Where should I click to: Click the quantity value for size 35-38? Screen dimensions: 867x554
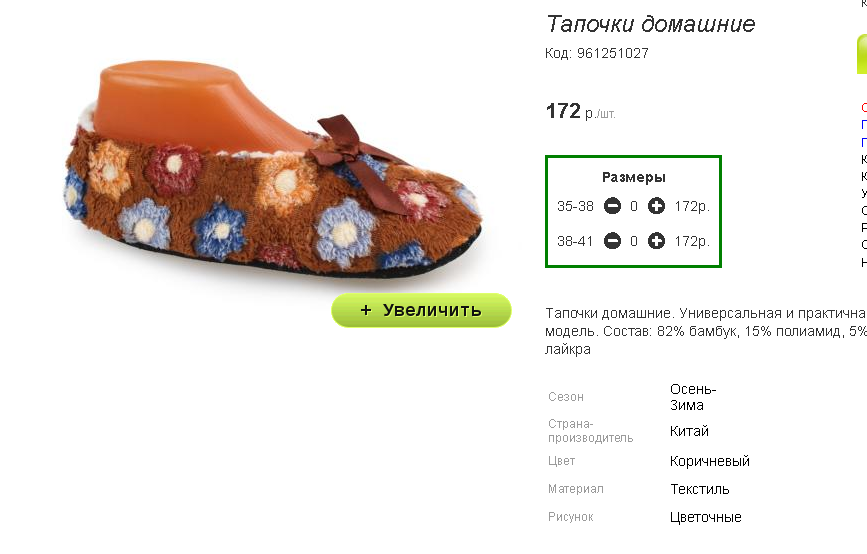click(634, 206)
